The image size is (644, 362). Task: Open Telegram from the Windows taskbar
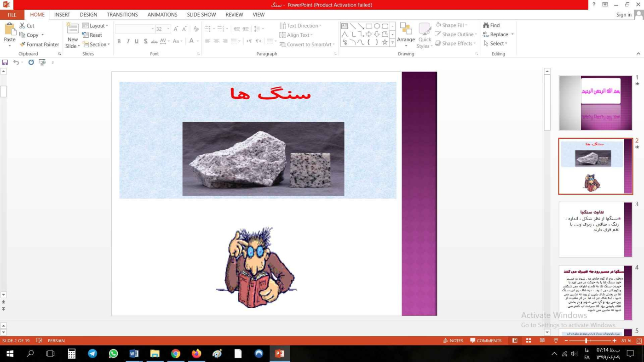coord(92,354)
